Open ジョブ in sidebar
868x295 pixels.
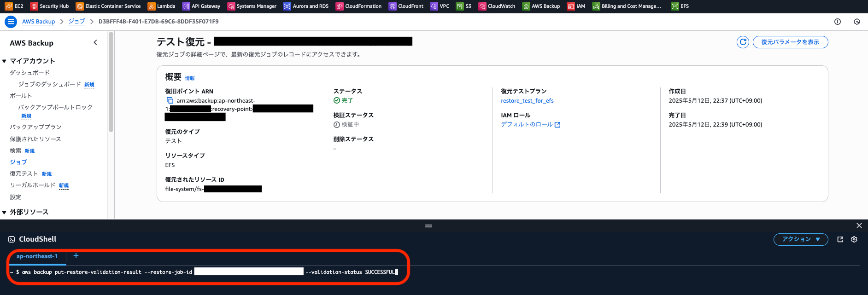click(18, 162)
